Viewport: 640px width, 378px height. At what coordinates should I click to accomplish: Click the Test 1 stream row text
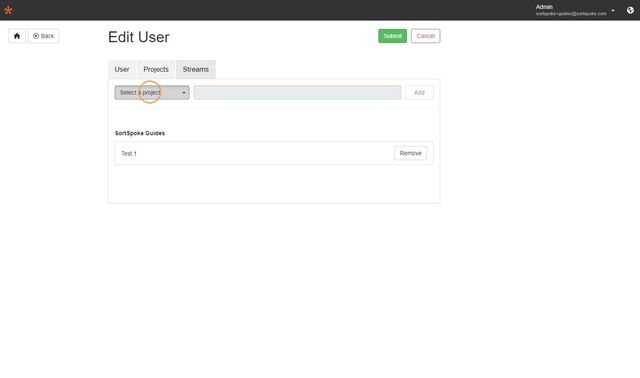pos(129,153)
